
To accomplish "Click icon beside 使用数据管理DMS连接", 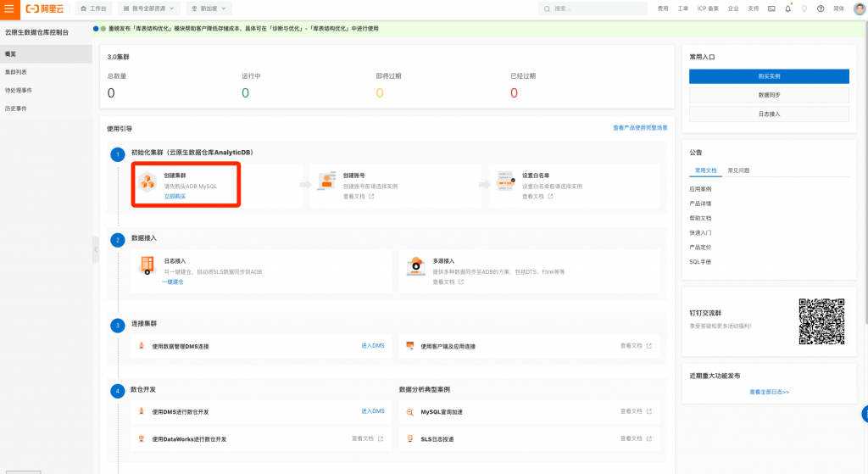I will pos(142,346).
